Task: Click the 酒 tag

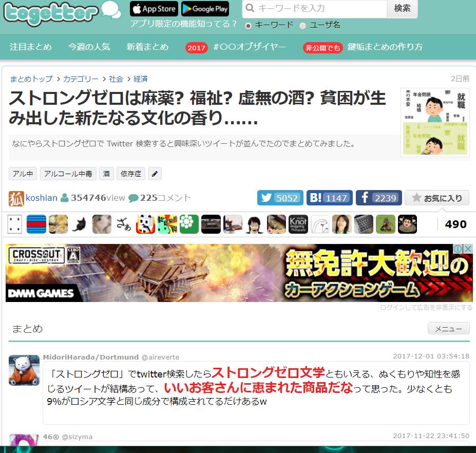Action: (106, 174)
